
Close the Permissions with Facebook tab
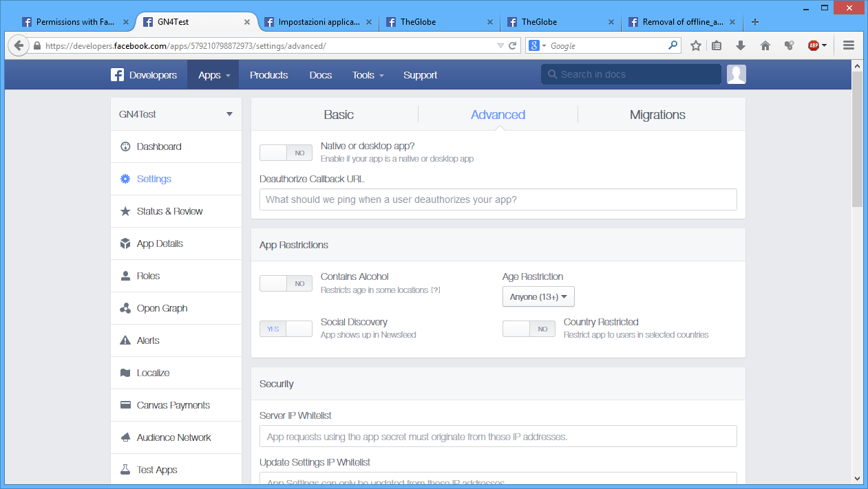[x=126, y=22]
